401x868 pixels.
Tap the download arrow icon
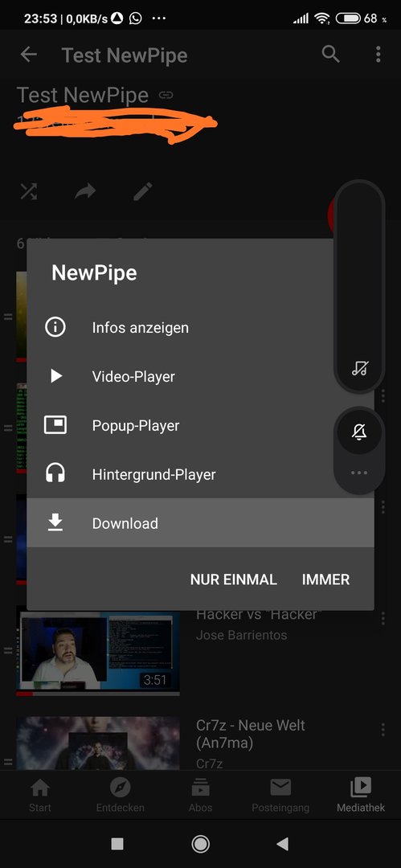pos(55,522)
